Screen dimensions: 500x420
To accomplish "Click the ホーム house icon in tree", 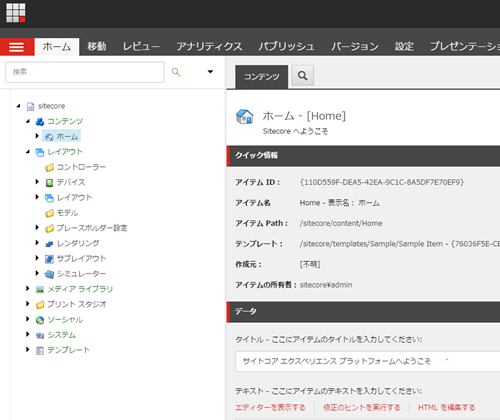I will [49, 137].
